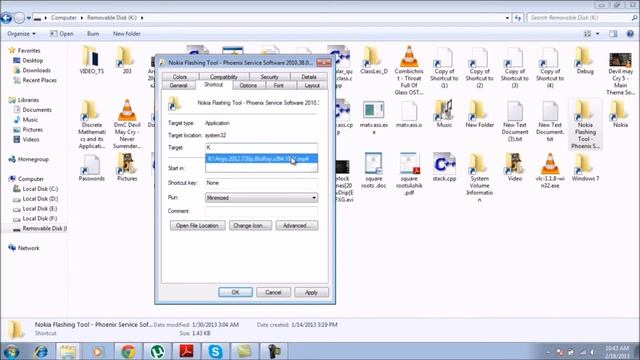
Task: Open the recent pages dropdown next to Forward
Action: point(29,18)
